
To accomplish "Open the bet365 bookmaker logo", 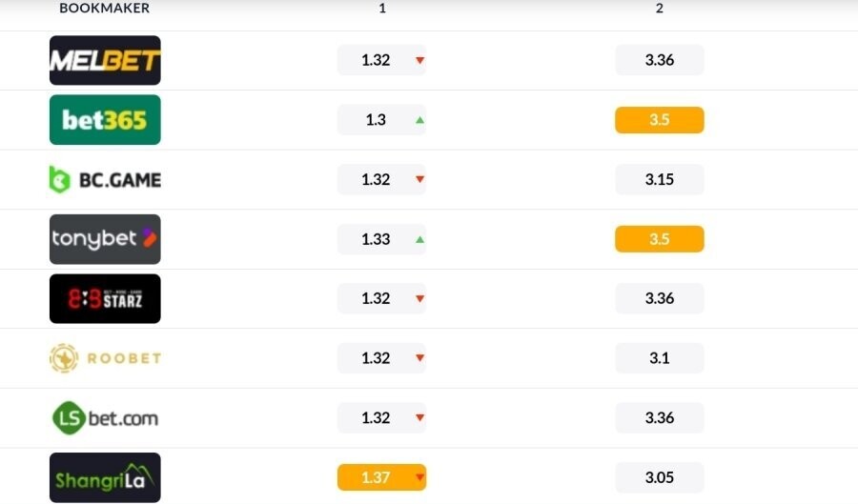I will (x=105, y=120).
